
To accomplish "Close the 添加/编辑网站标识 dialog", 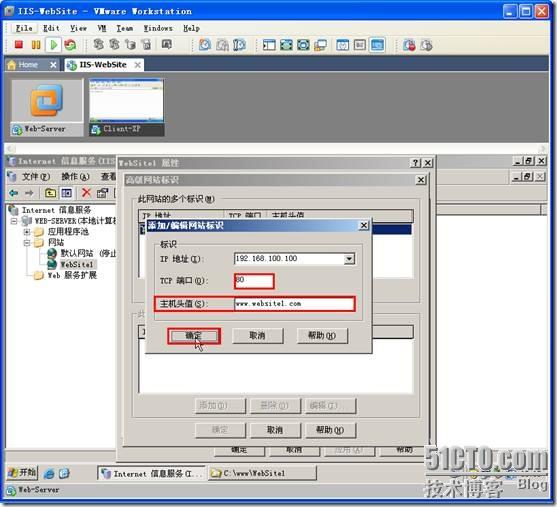I will coord(364,226).
